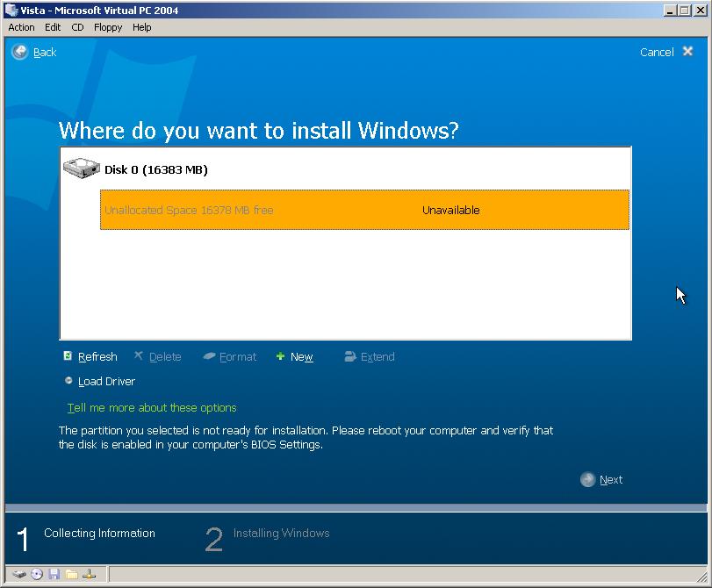Screen dimensions: 712x588
Task: Cancel the Windows installation
Action: coord(657,52)
